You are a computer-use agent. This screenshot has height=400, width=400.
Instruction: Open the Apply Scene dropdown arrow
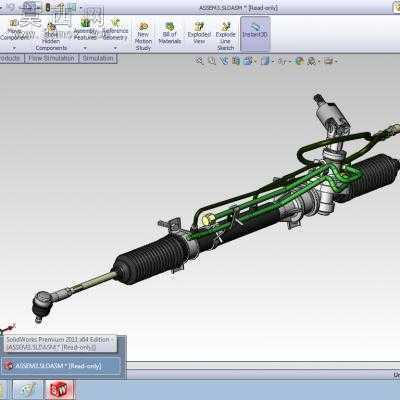click(x=319, y=61)
